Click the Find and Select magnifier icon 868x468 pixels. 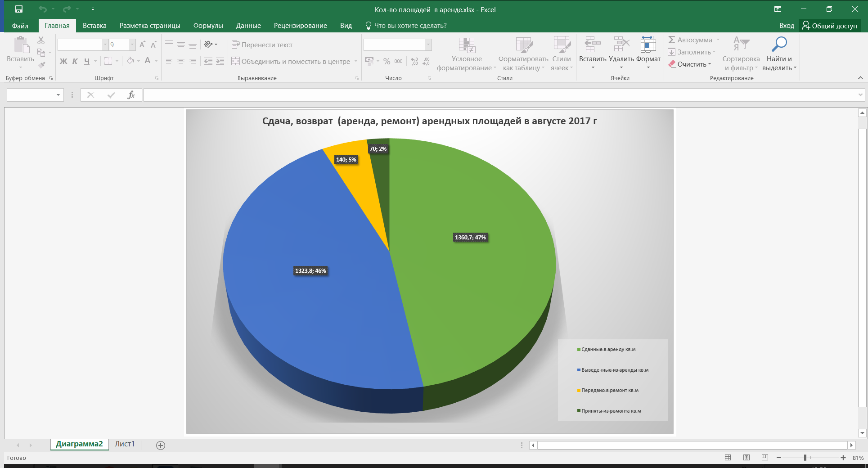click(779, 45)
